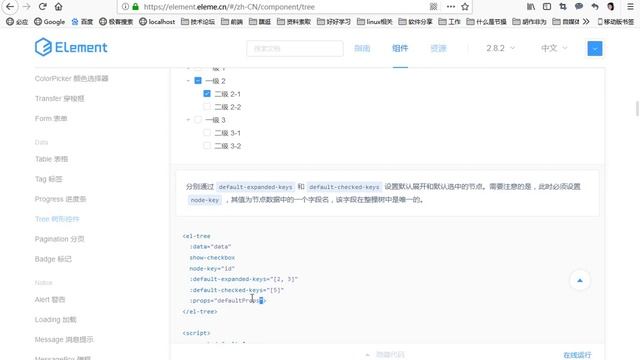Click the Element logo

[71, 47]
